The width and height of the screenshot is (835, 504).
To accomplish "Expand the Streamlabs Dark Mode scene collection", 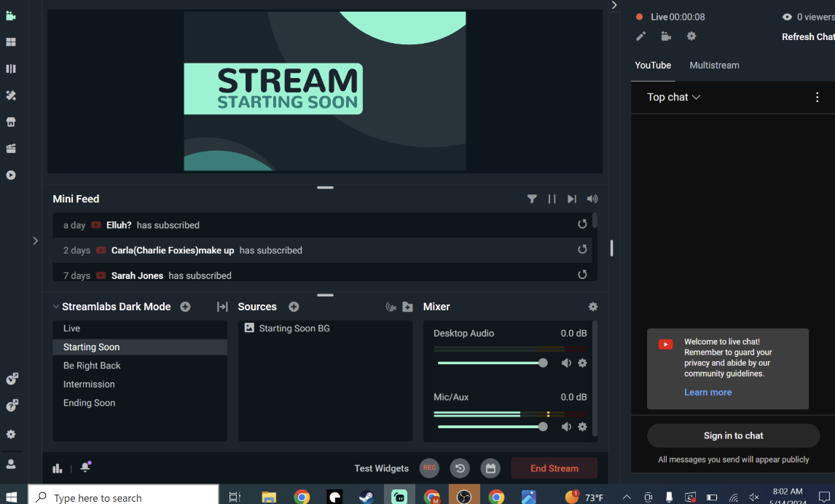I will pos(56,307).
